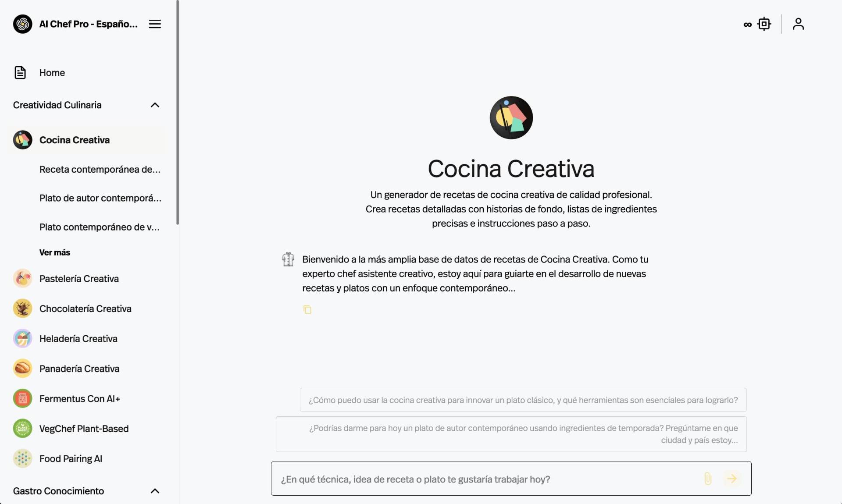Image resolution: width=842 pixels, height=504 pixels.
Task: Collapse the Creatividad Culinaria section
Action: (155, 105)
